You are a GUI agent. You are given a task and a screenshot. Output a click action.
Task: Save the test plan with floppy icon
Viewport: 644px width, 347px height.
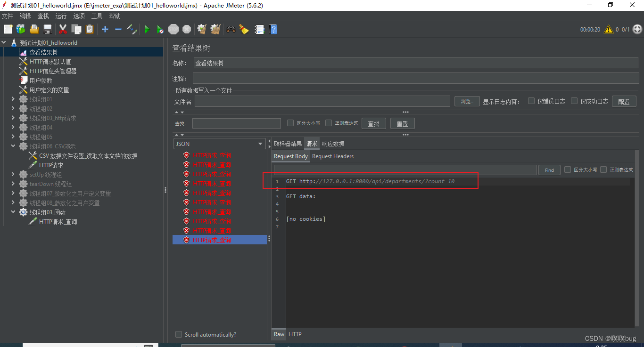click(x=48, y=29)
